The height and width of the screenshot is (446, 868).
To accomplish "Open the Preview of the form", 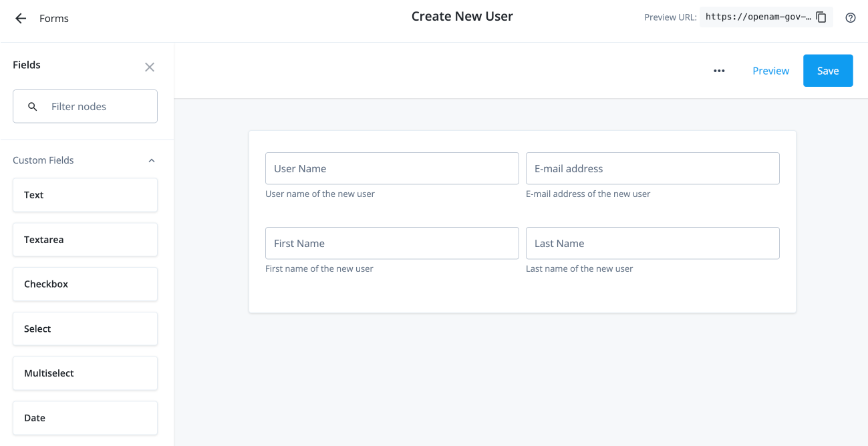I will click(x=770, y=71).
